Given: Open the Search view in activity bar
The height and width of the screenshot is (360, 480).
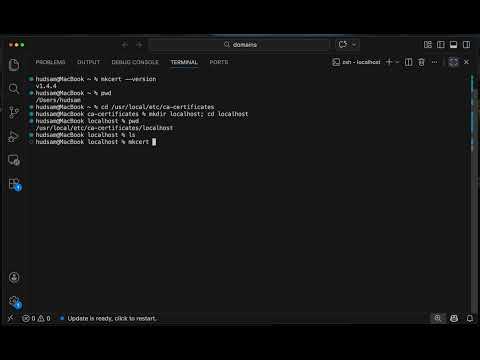Looking at the screenshot, I should 14,88.
